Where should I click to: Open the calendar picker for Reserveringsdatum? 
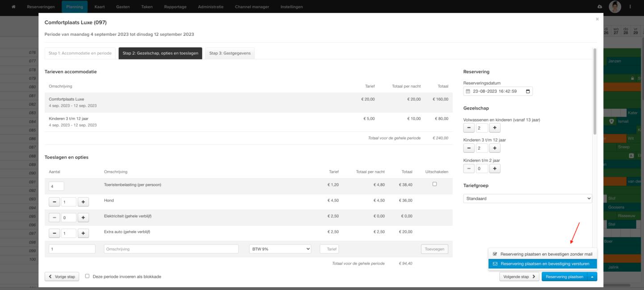[x=528, y=91]
